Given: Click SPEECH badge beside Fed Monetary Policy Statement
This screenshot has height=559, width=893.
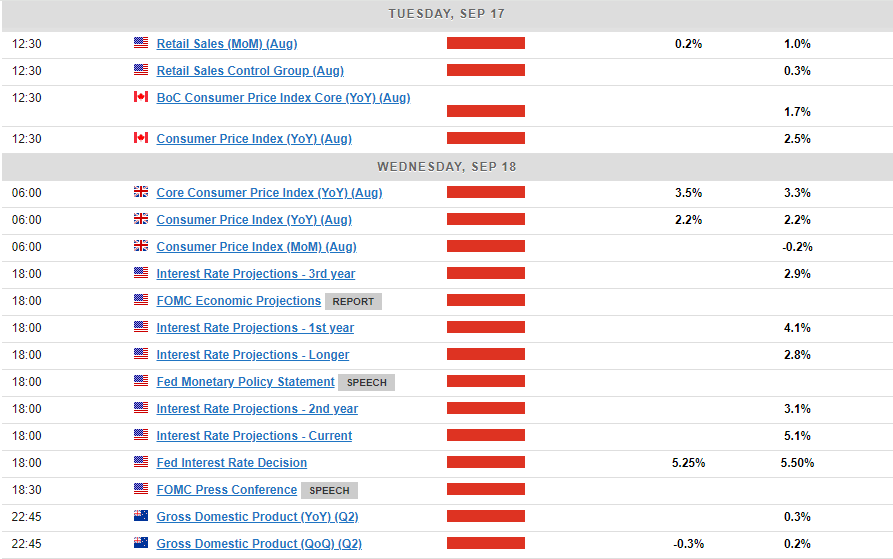Looking at the screenshot, I should point(367,382).
